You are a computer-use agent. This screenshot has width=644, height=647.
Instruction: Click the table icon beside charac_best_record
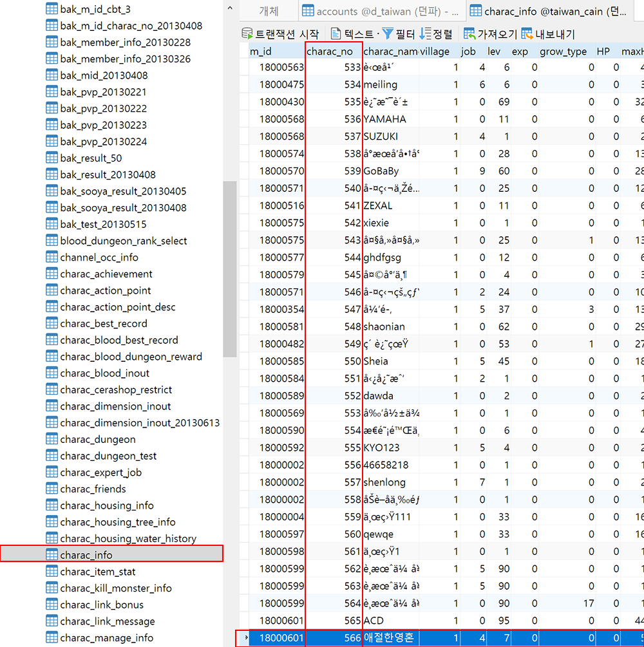pos(52,323)
